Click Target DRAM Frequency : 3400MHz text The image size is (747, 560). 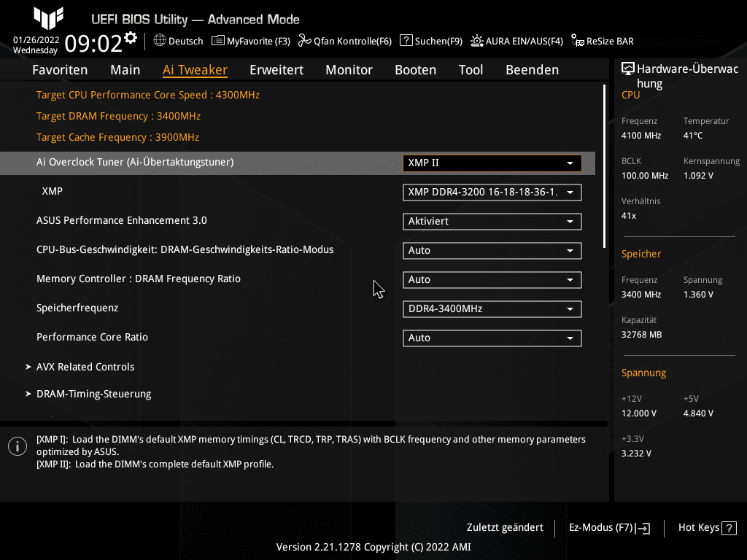tap(118, 116)
